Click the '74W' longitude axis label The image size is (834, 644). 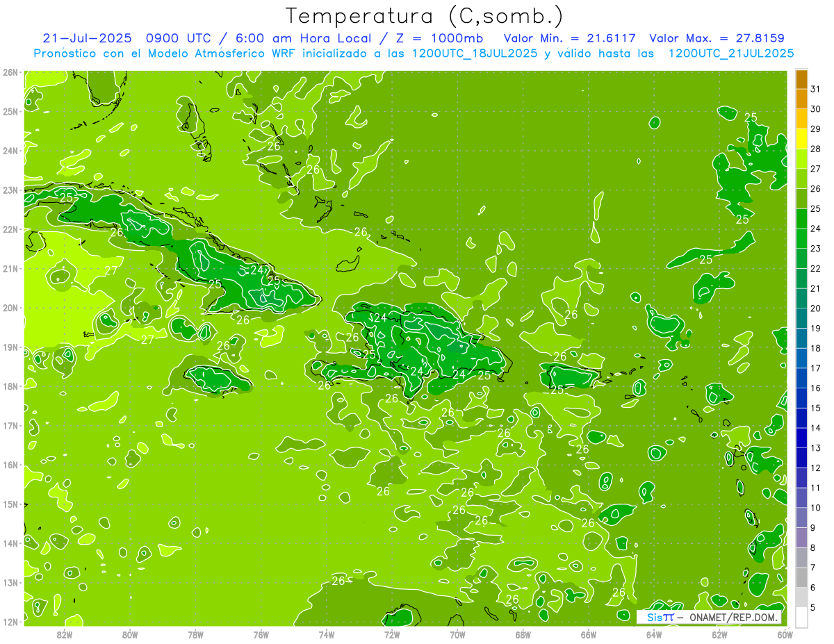point(326,634)
